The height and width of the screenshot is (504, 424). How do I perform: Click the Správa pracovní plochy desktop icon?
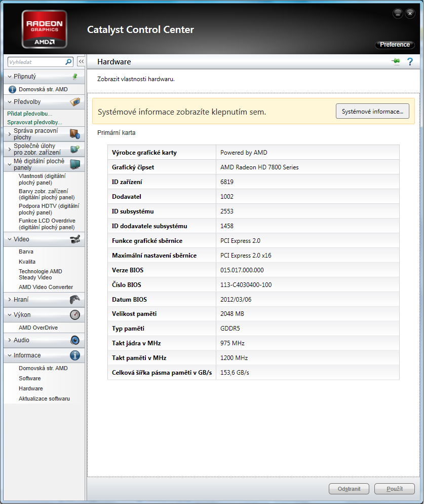point(75,134)
